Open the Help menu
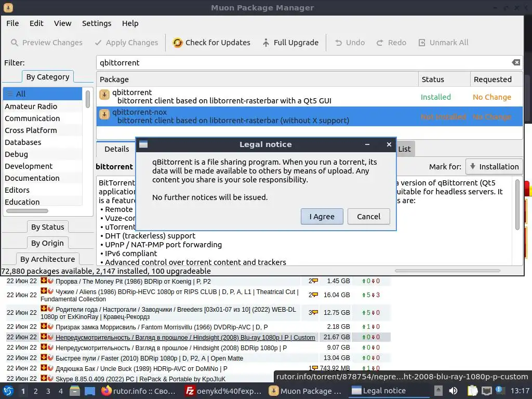This screenshot has height=399, width=532. coord(130,23)
